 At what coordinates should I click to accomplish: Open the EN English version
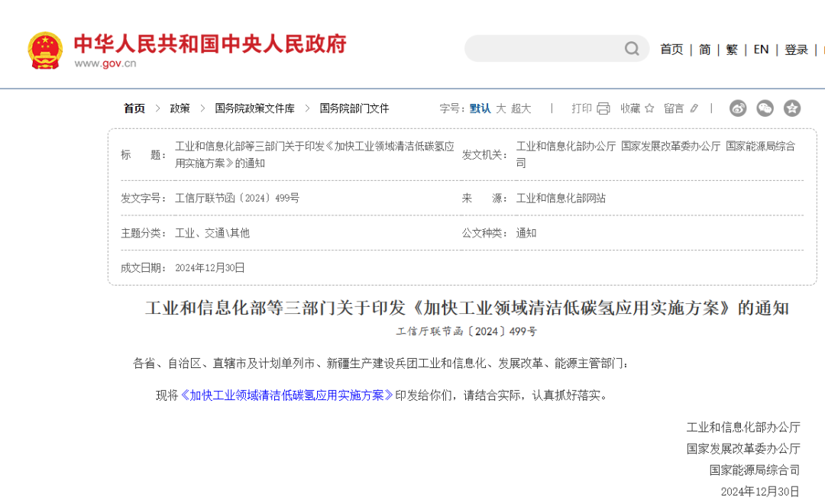[x=761, y=50]
